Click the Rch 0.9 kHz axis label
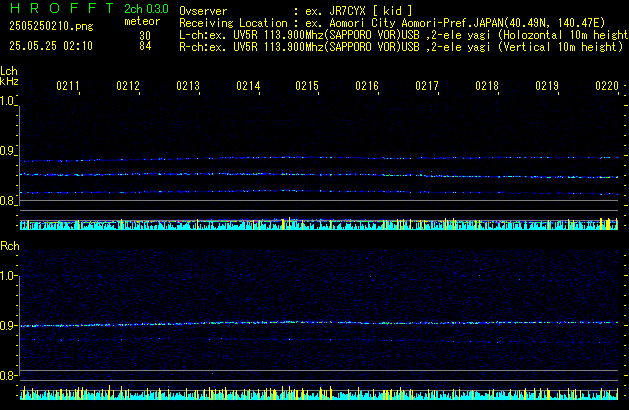 [x=7, y=326]
